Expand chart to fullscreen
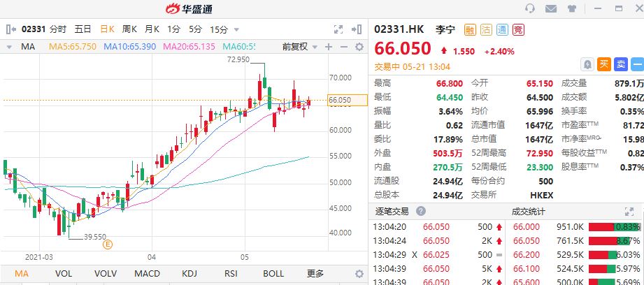The width and height of the screenshot is (644, 285). click(338, 29)
